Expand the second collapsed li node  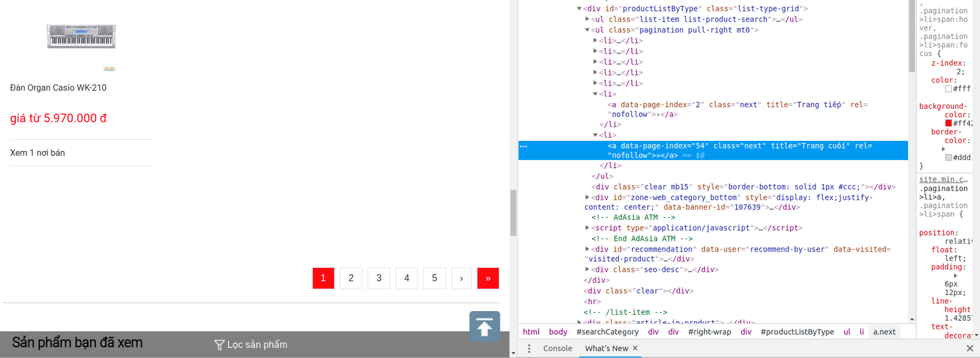[x=595, y=51]
